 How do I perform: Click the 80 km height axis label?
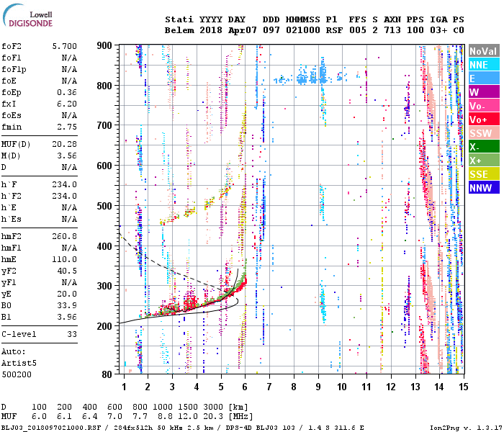[x=107, y=374]
